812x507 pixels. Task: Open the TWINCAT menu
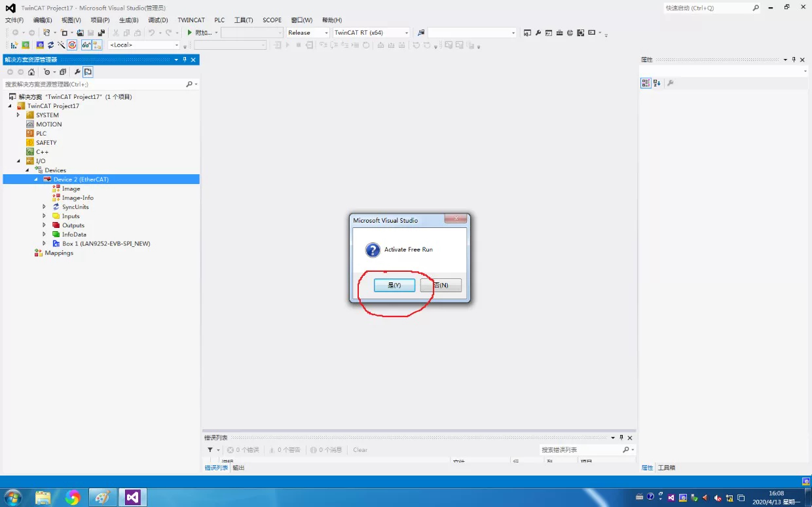click(191, 20)
